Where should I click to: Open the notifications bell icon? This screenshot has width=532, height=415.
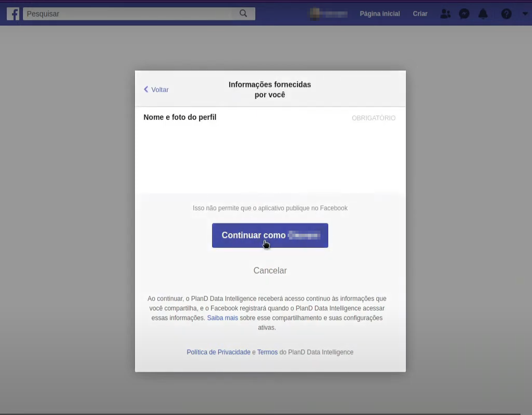coord(483,14)
